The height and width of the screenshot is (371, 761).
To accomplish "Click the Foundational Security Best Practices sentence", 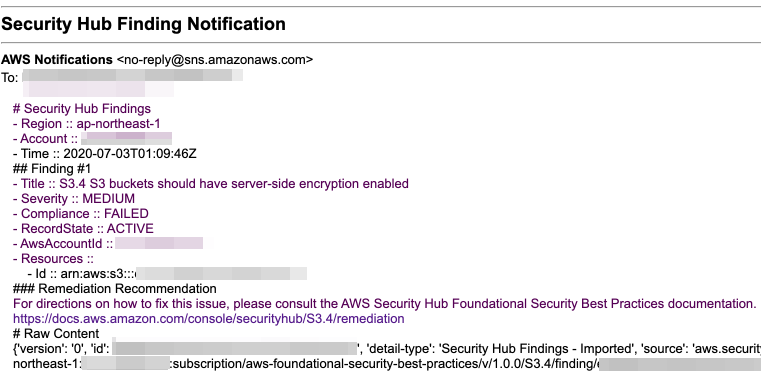I will tap(384, 304).
